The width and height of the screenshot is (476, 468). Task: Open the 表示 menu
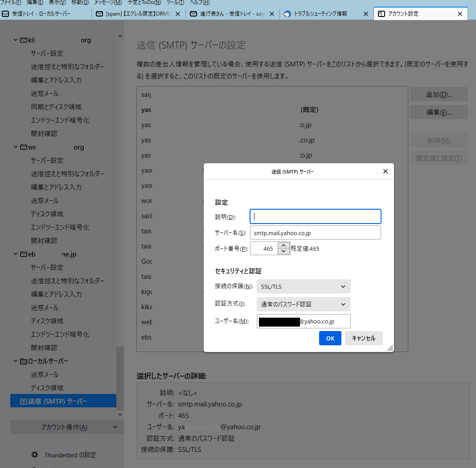coord(57,2)
